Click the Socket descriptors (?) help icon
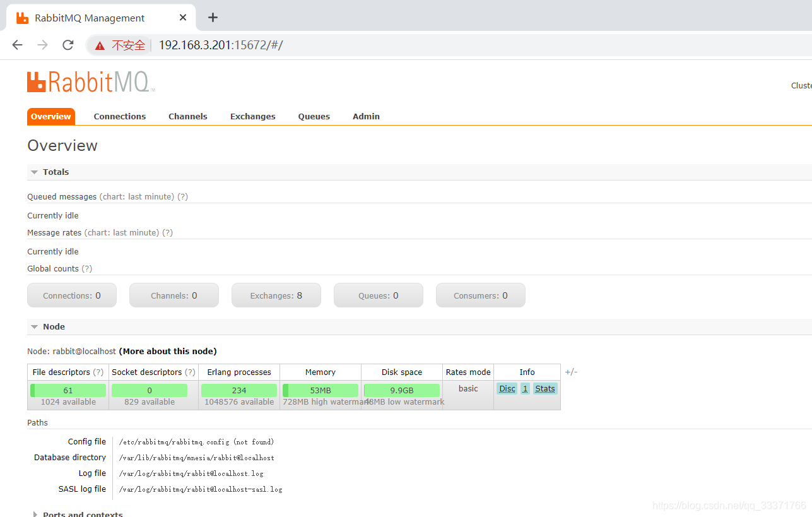The width and height of the screenshot is (812, 517). tap(191, 372)
